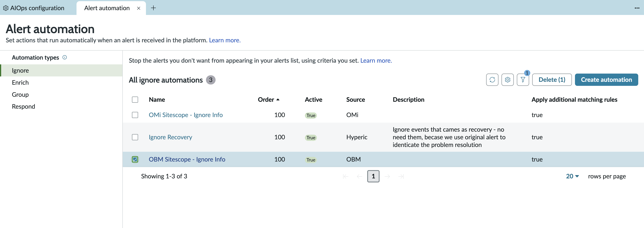The width and height of the screenshot is (644, 228).
Task: Select the Respond automation type
Action: tap(62, 106)
